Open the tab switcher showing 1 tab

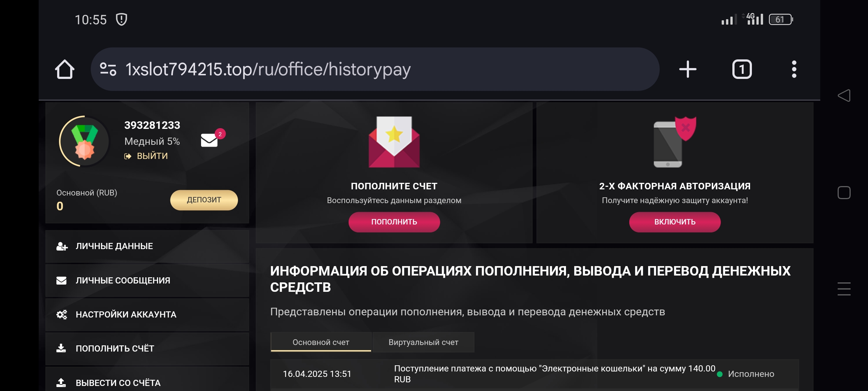[x=742, y=69]
